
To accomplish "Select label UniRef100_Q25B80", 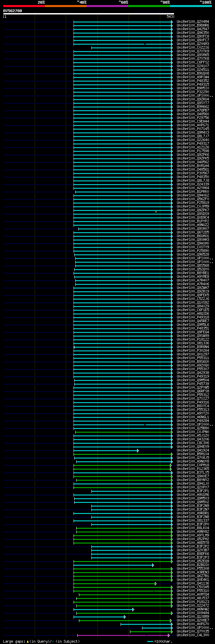I will coord(193,428).
